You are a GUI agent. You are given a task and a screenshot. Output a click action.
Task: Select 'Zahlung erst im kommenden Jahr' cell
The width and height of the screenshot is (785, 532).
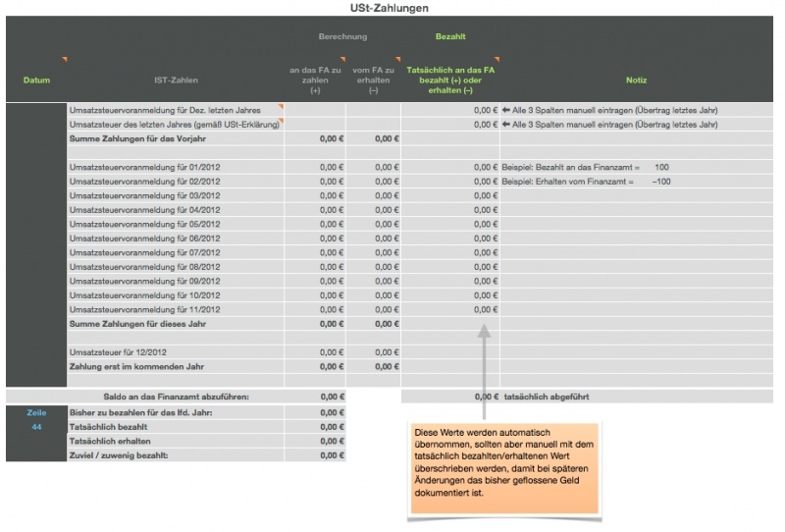pos(176,367)
